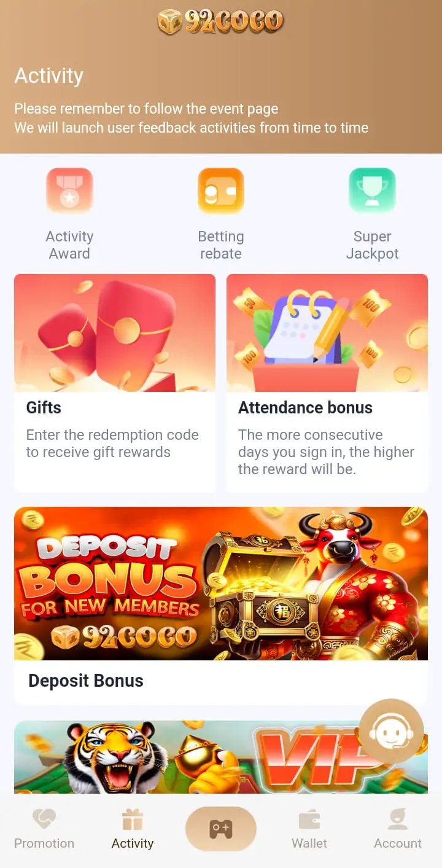Viewport: 442px width, 868px height.
Task: Click the 92COCO logo at top
Action: click(220, 22)
